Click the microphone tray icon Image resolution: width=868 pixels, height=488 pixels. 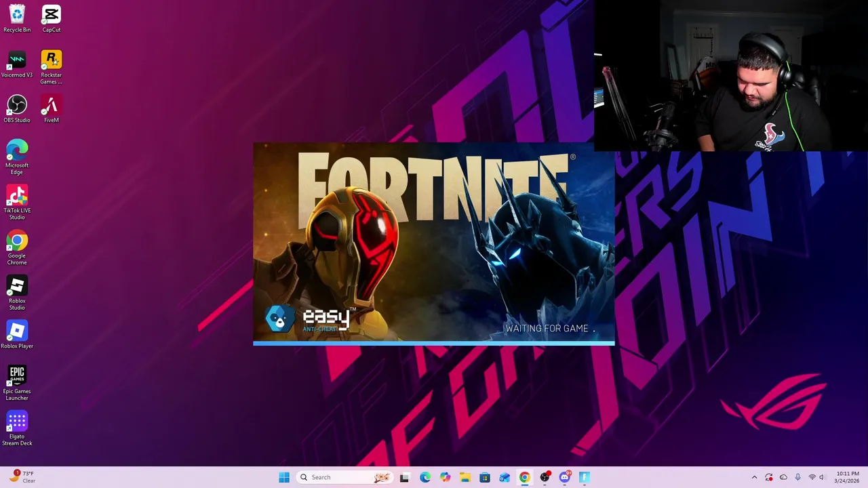(797, 477)
